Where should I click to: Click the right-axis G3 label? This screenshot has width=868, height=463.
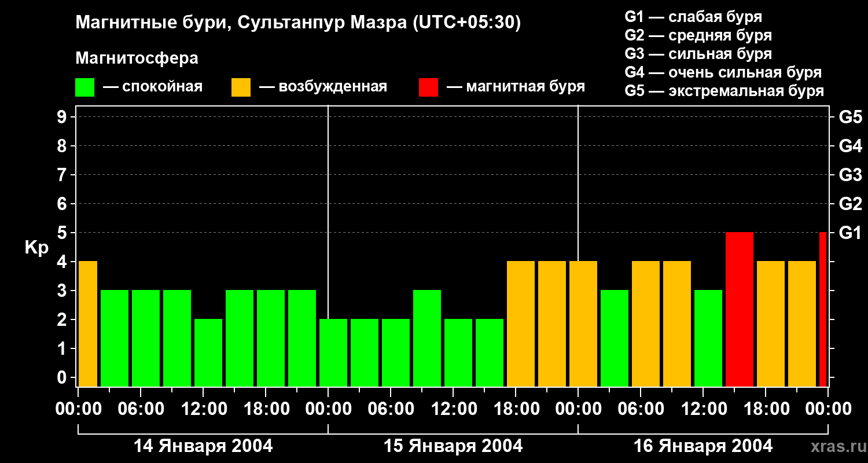(850, 175)
